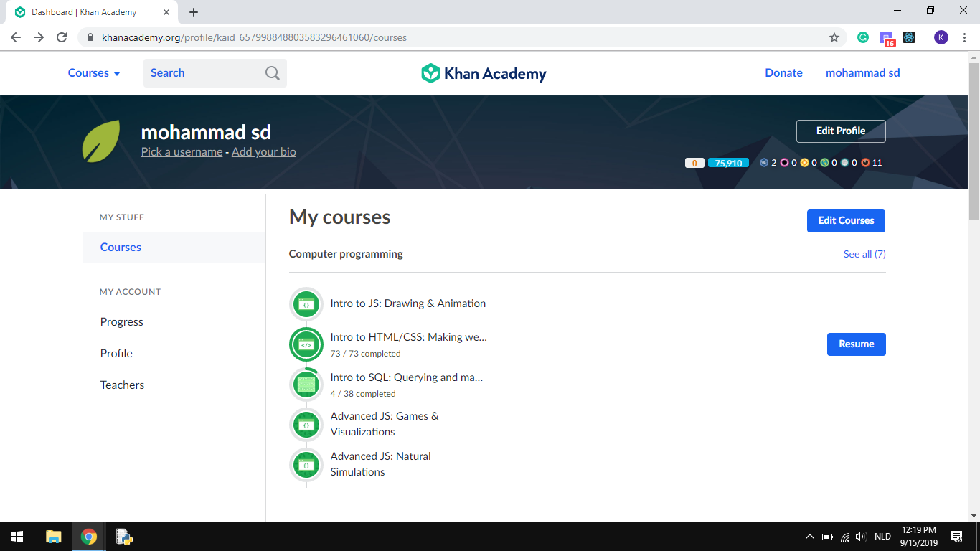This screenshot has height=551, width=980.
Task: Open Intro to SQL course title
Action: [x=407, y=377]
